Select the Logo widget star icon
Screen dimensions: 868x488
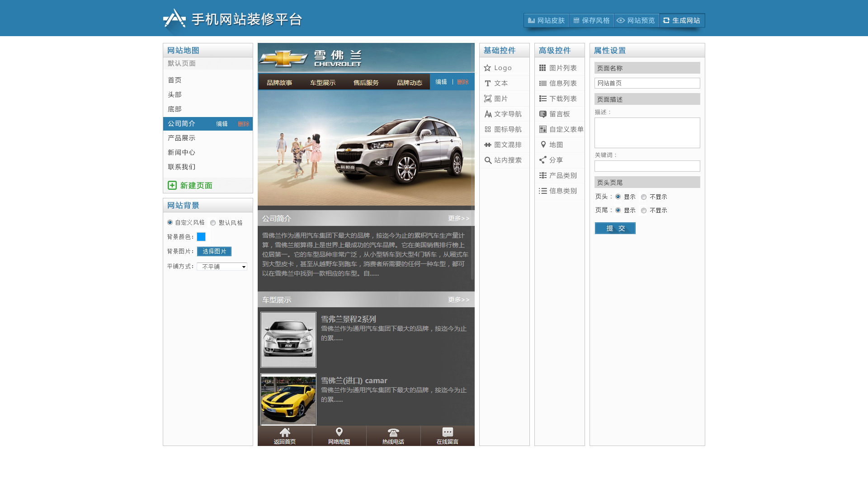click(x=487, y=68)
